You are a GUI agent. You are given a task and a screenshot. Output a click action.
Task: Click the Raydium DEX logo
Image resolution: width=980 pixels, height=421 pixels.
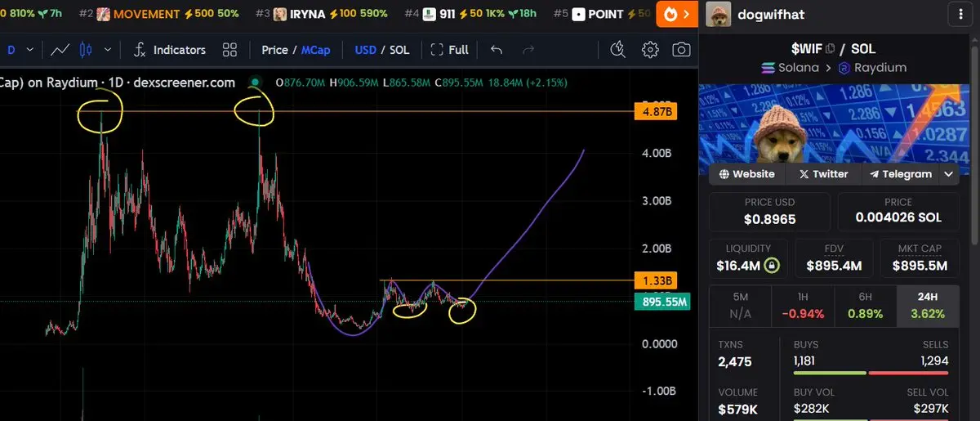point(845,68)
